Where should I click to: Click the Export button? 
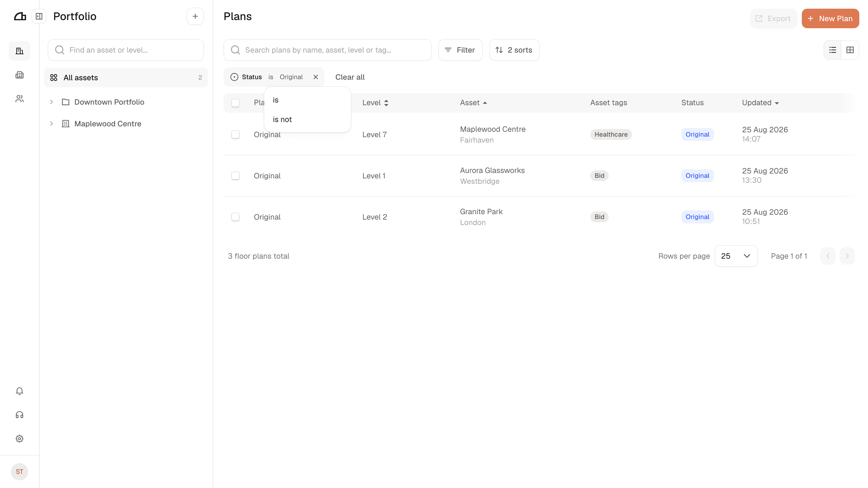pyautogui.click(x=773, y=18)
